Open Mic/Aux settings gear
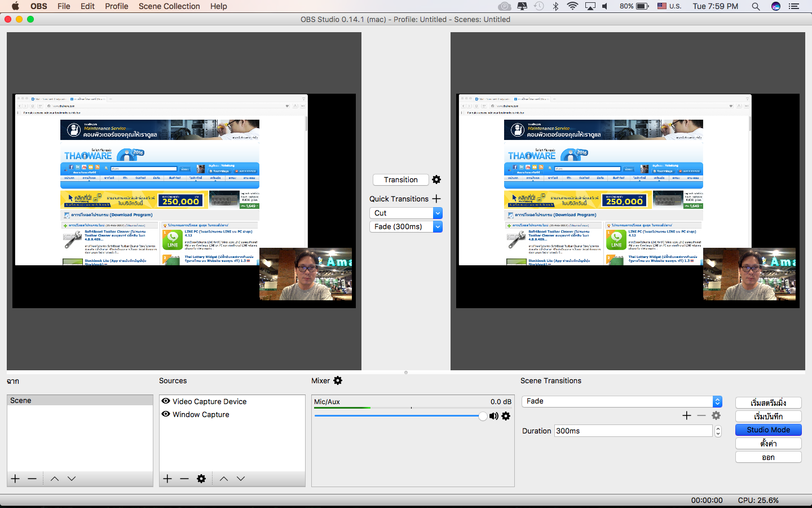The image size is (812, 508). [506, 416]
